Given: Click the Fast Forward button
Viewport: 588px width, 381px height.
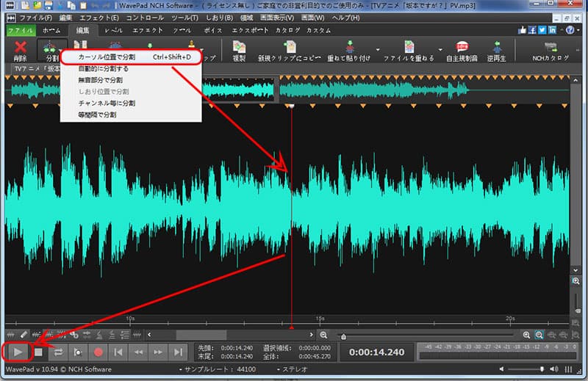Looking at the screenshot, I should [x=158, y=352].
